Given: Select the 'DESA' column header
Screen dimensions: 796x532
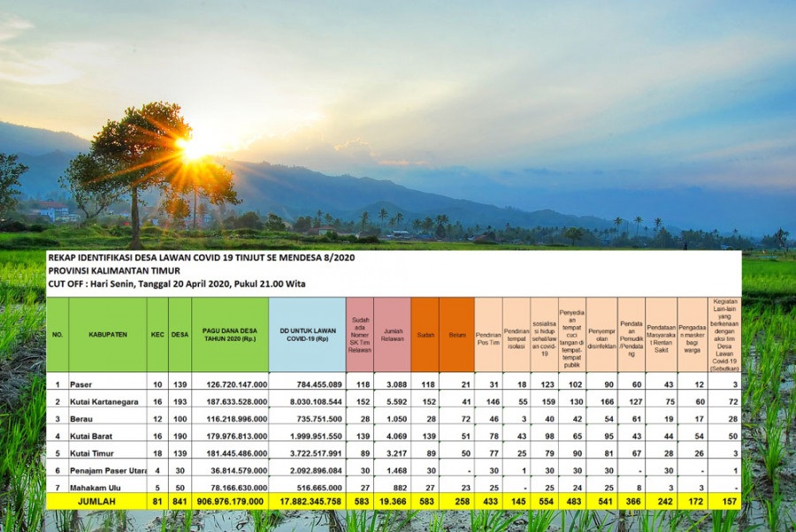Looking at the screenshot, I should click(x=180, y=335).
